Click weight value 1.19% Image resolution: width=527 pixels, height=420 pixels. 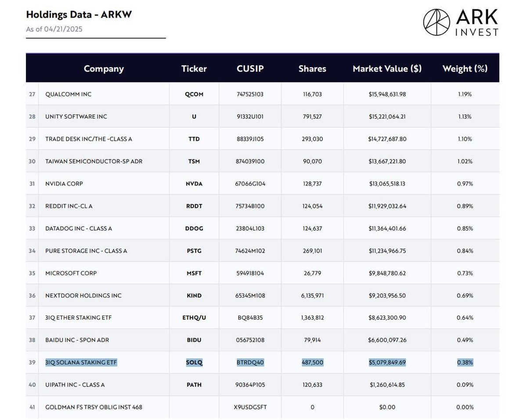pos(465,94)
